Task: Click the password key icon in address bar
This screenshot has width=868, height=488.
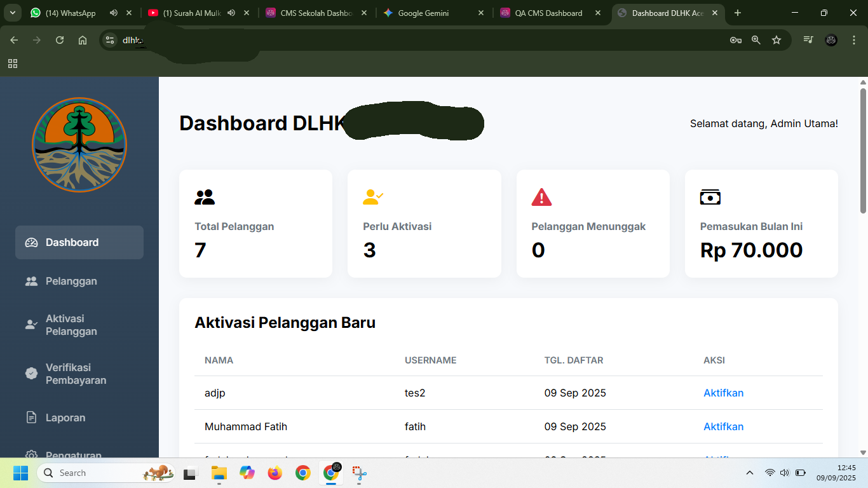Action: [x=735, y=40]
